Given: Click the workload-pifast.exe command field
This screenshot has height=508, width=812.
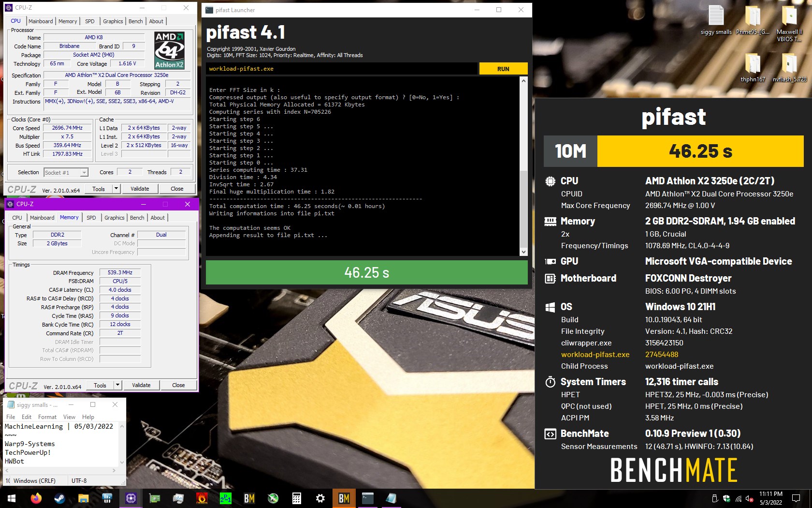Looking at the screenshot, I should pos(342,69).
